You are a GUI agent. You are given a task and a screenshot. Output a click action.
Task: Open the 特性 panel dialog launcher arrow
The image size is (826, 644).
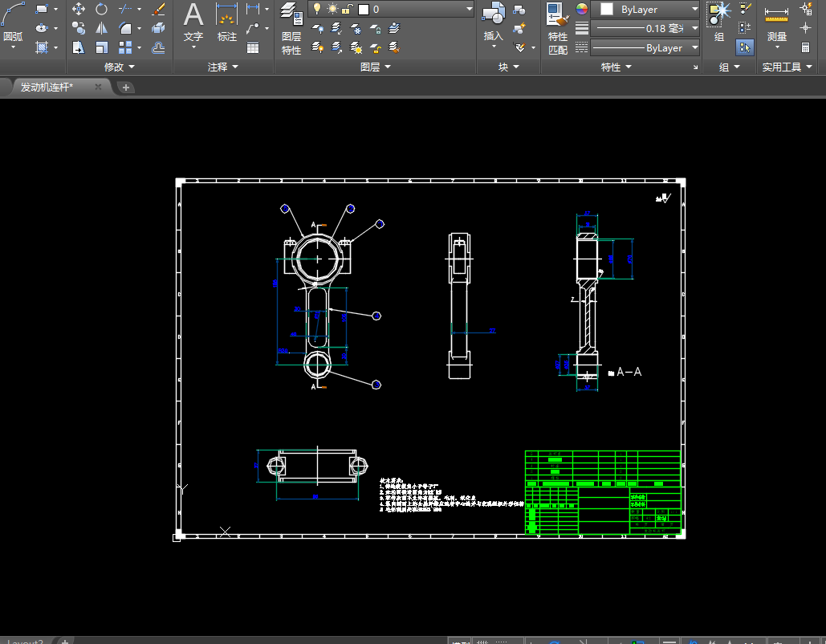point(695,67)
